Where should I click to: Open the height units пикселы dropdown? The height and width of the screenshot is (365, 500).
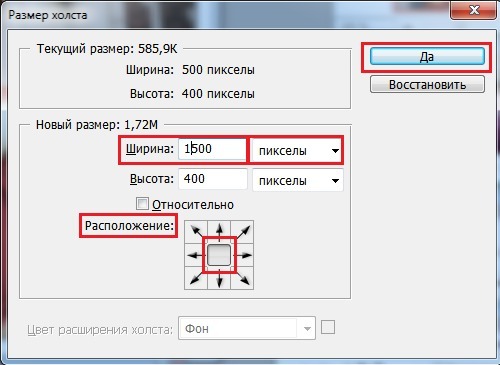click(x=298, y=180)
